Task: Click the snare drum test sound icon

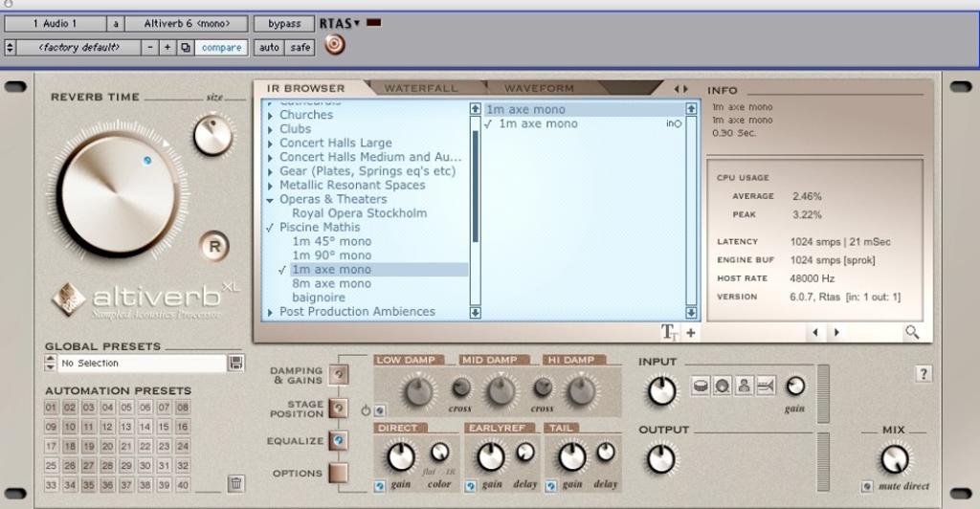Action: pos(701,386)
